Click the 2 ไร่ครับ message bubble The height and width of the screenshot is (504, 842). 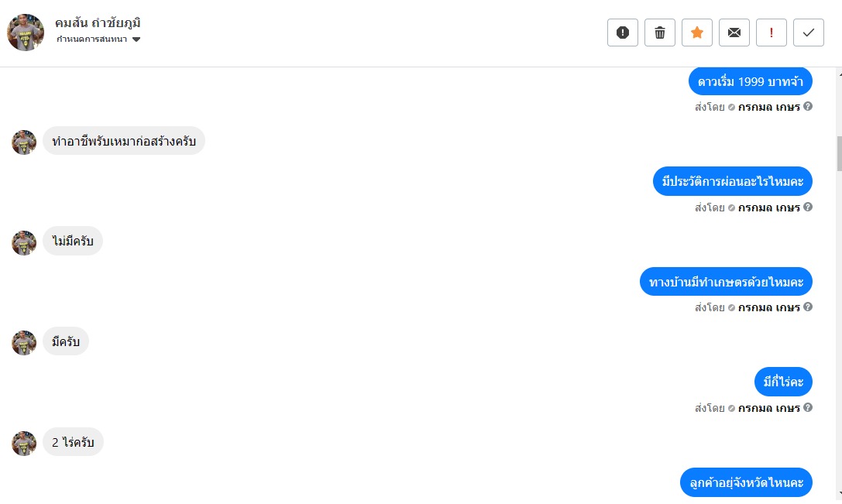73,443
